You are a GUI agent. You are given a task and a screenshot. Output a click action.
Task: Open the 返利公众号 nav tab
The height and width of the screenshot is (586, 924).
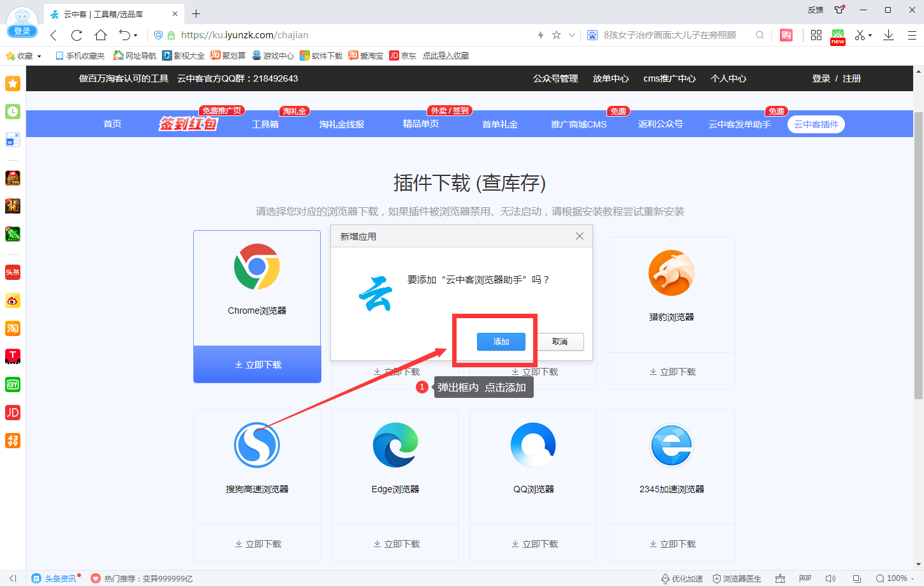point(661,124)
